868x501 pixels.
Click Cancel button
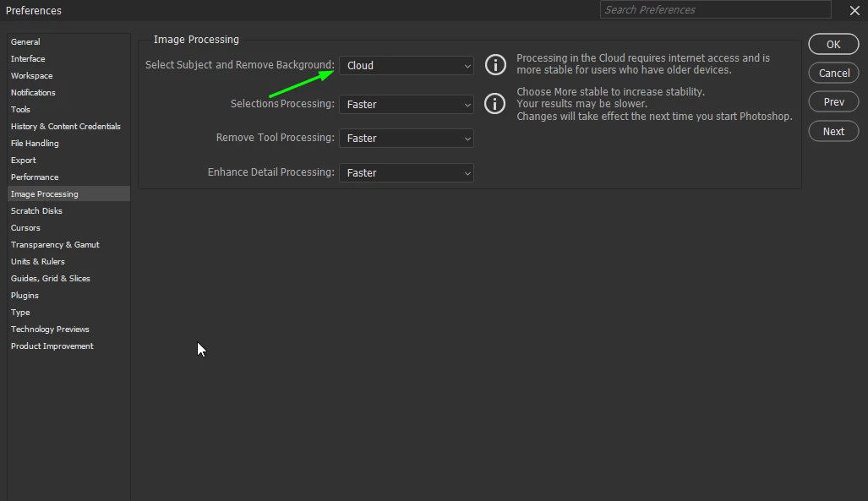pyautogui.click(x=833, y=73)
